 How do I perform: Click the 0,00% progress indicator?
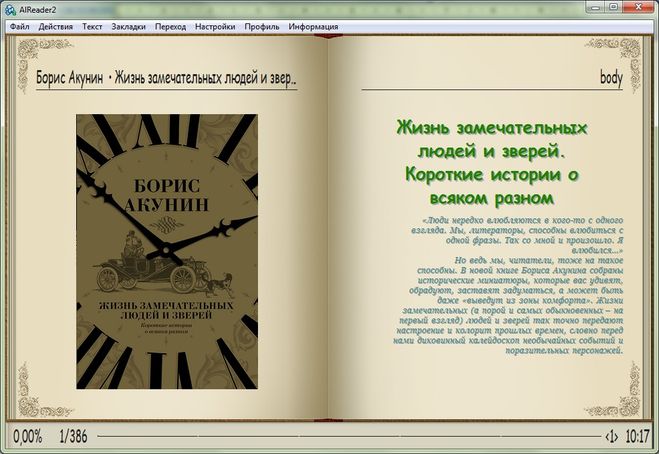point(26,437)
